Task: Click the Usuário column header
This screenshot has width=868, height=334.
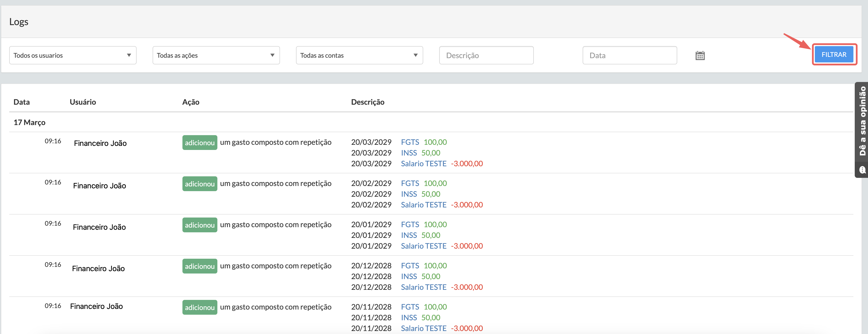Action: (x=83, y=102)
